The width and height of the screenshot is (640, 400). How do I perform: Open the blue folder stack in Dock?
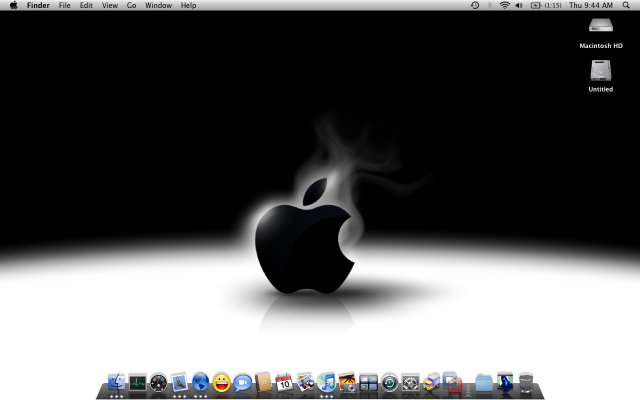(484, 383)
